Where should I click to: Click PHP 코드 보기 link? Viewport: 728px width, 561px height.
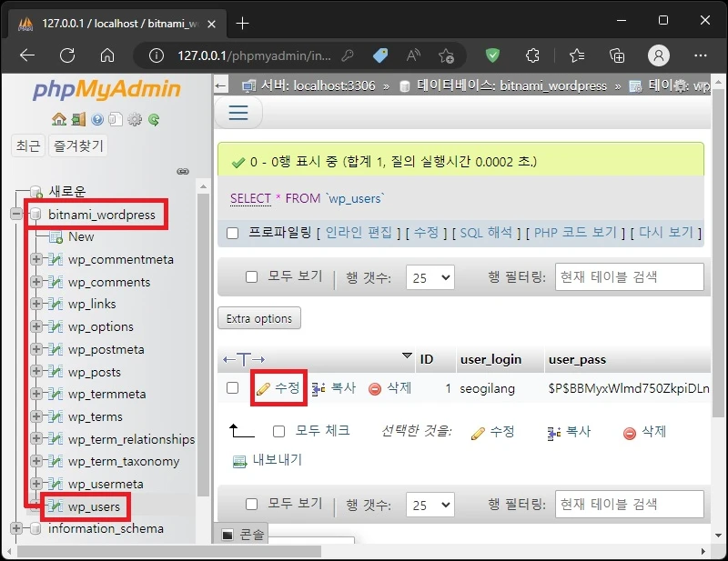coord(575,233)
